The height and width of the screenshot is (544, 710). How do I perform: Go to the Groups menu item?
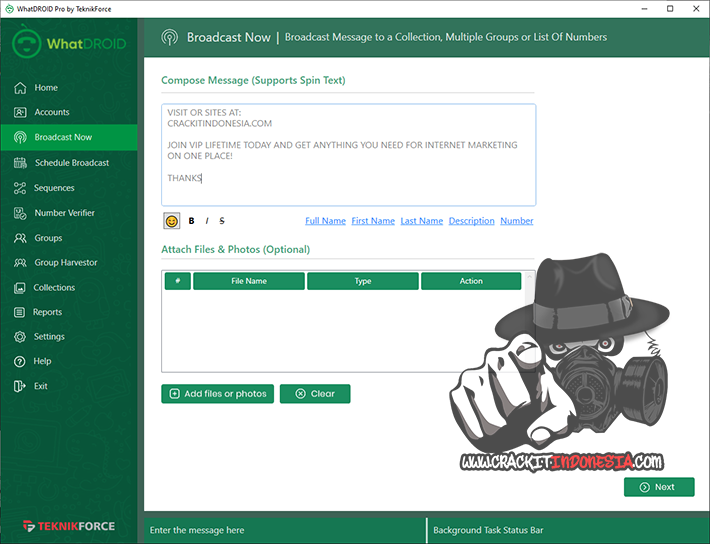coord(48,238)
